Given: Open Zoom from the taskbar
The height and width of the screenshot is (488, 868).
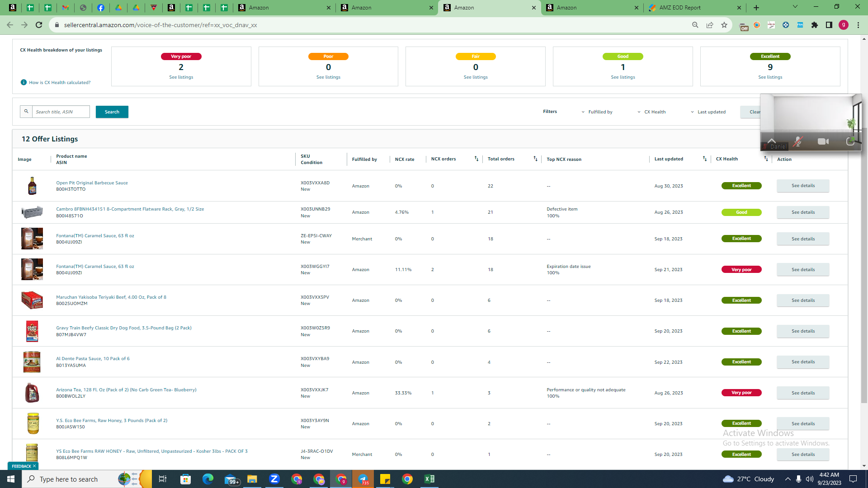Looking at the screenshot, I should pos(274,479).
